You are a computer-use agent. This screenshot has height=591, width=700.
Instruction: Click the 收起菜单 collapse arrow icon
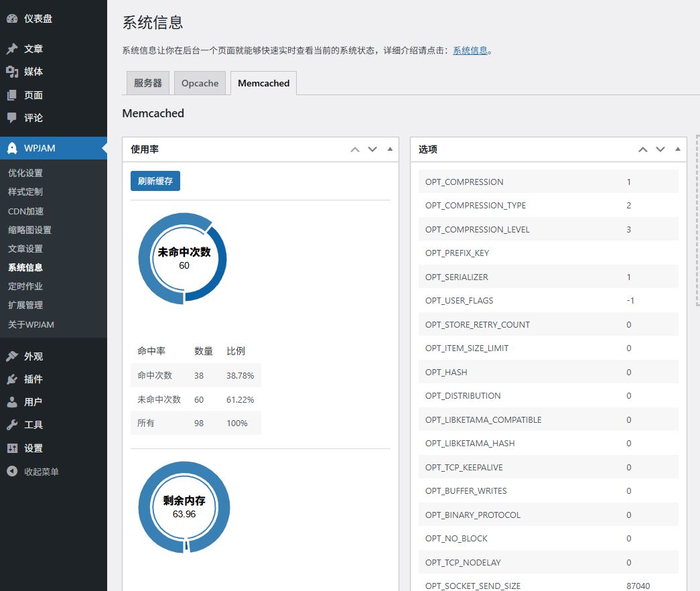click(12, 471)
